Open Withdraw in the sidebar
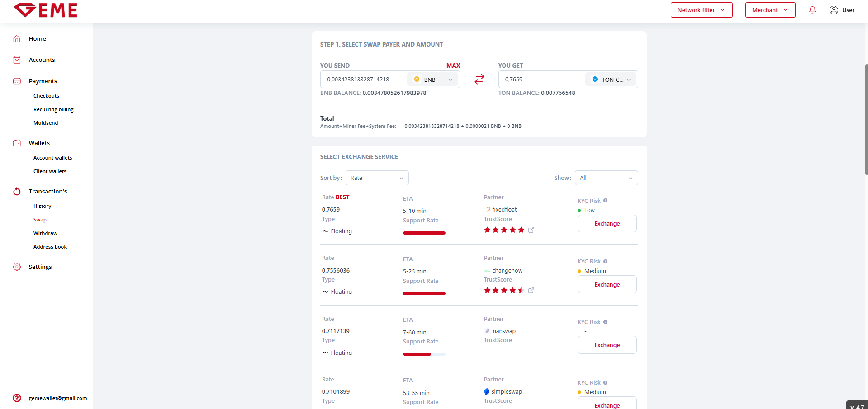This screenshot has height=409, width=868. pyautogui.click(x=45, y=233)
